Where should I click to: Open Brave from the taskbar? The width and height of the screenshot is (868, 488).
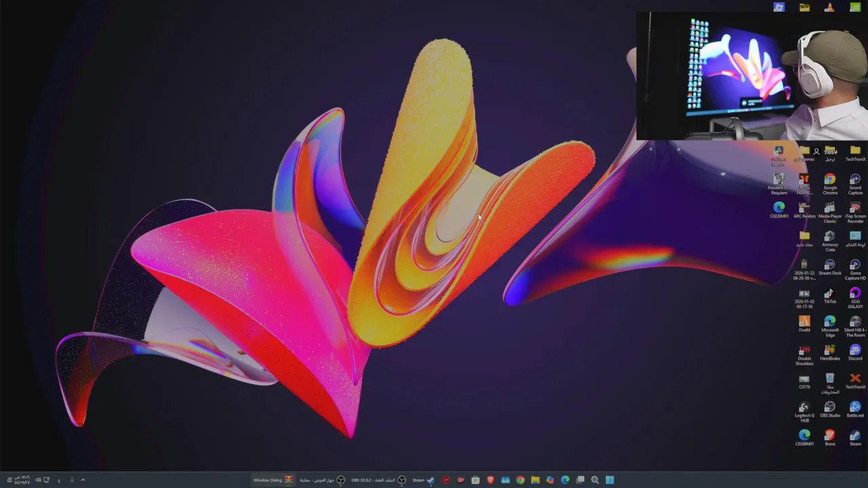tap(490, 480)
